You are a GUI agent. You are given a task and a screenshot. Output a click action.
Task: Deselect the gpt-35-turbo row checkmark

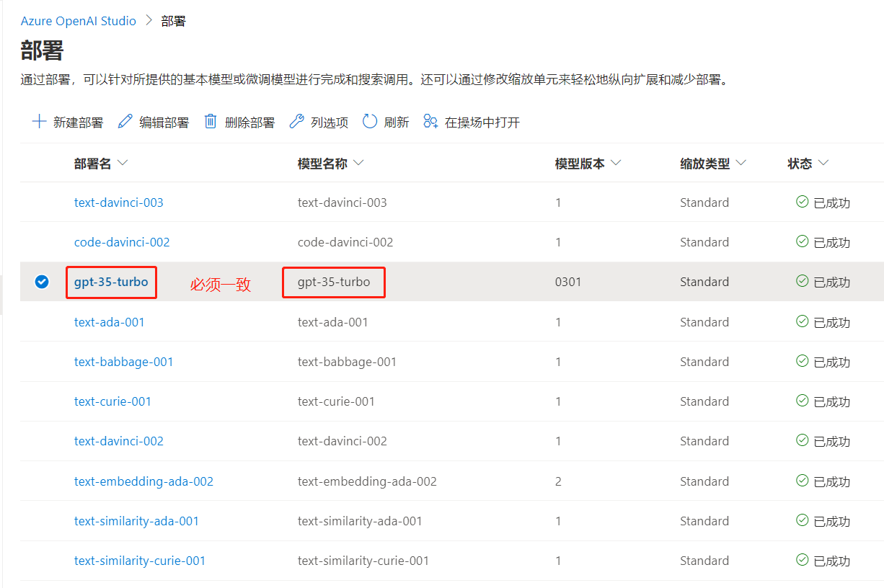[42, 281]
